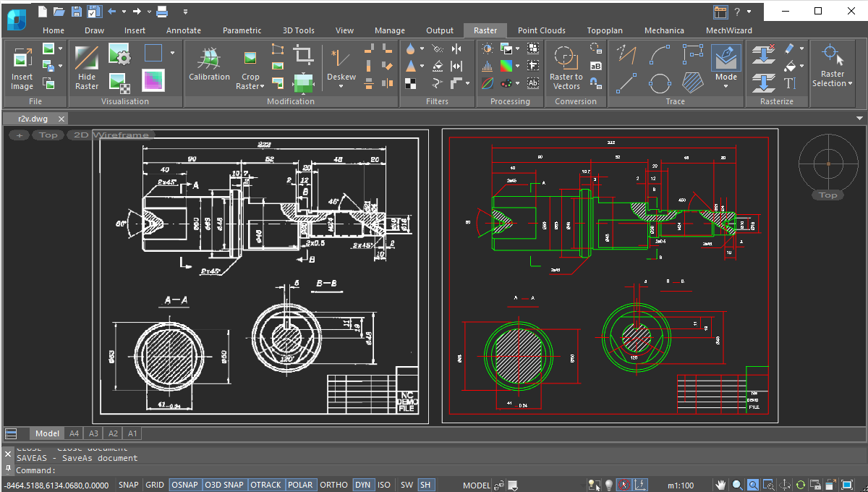Screen dimensions: 868x492
Task: Select the Text recognition tool in Rasterize panel
Action: click(789, 83)
